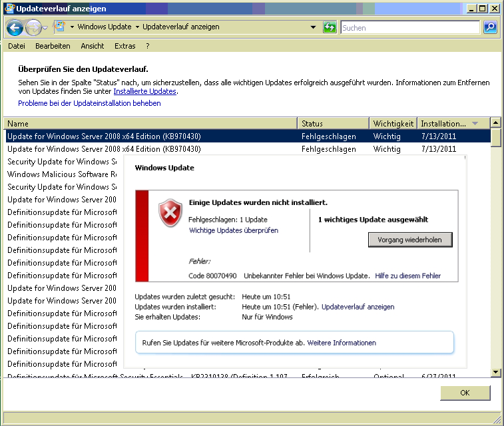Open recent pages dropdown beside forward arrow
Viewport: 504px width, 426px height.
pyautogui.click(x=45, y=28)
